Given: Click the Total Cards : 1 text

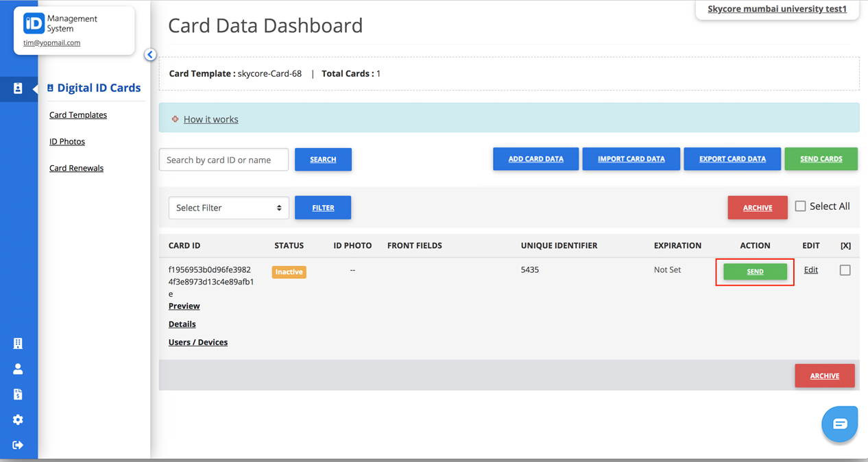Looking at the screenshot, I should [x=351, y=73].
